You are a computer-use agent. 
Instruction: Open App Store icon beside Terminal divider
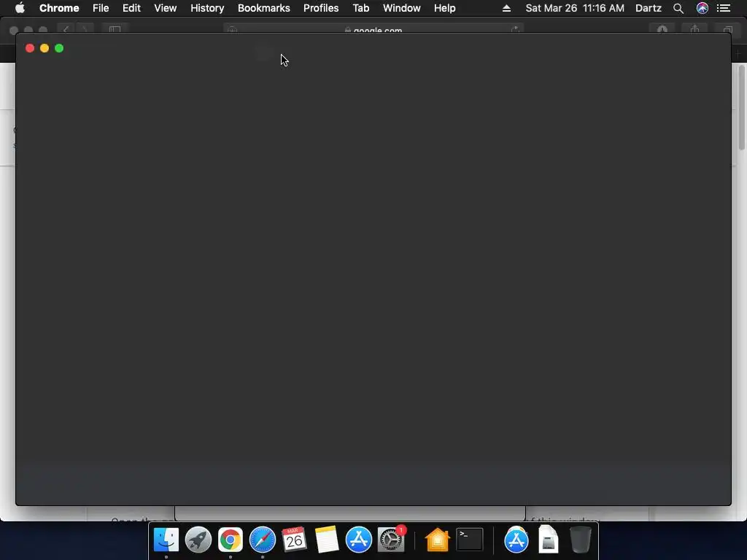(x=516, y=540)
